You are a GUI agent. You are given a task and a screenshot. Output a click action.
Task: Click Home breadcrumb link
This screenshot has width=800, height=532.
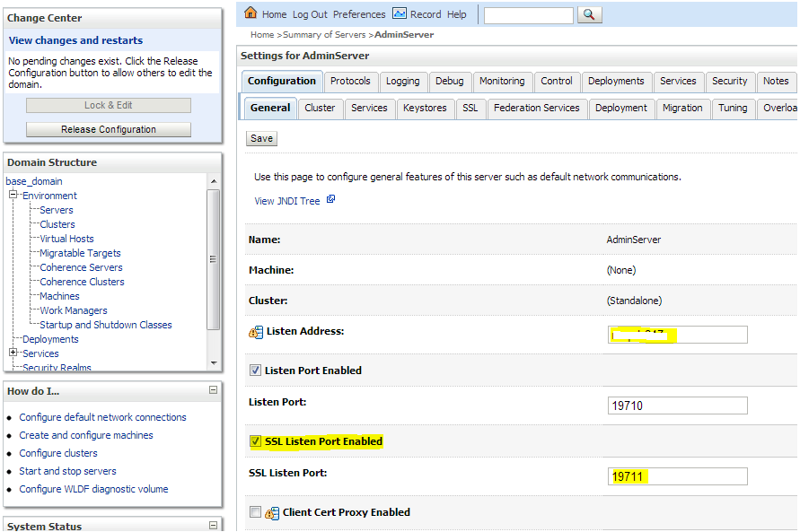pyautogui.click(x=262, y=35)
